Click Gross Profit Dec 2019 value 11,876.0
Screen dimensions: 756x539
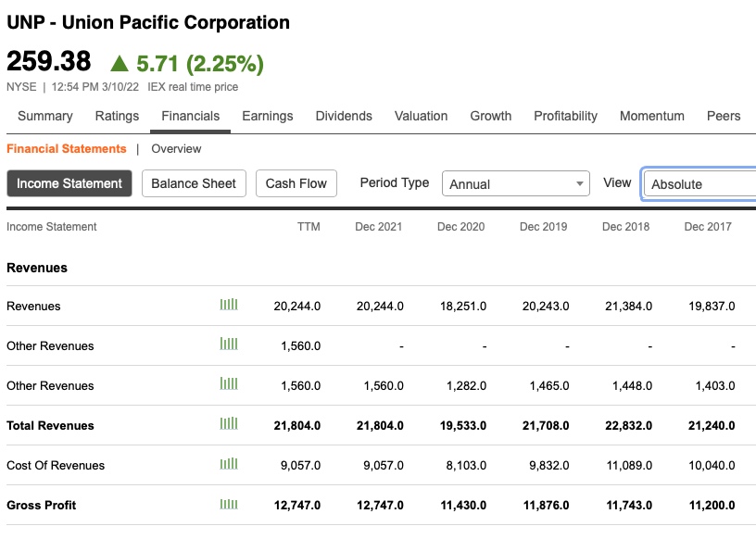[547, 506]
